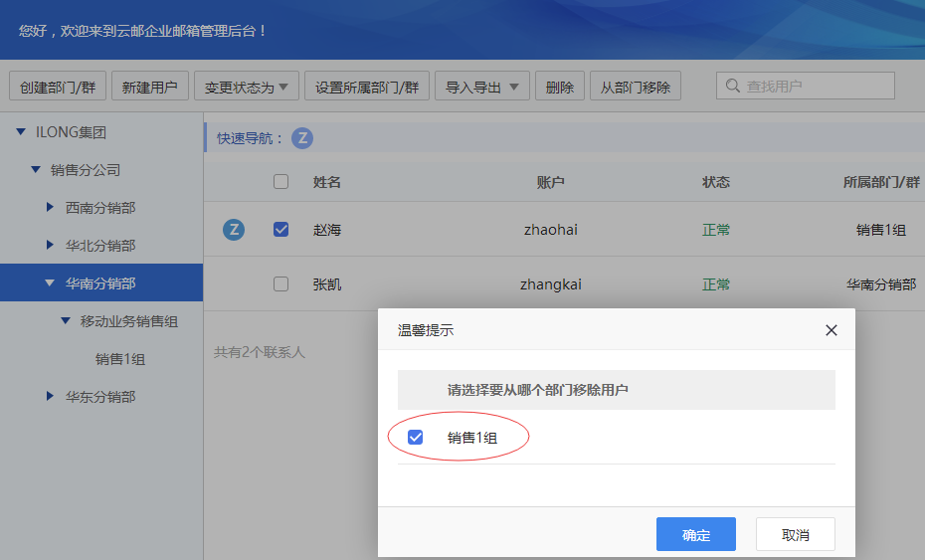Collapse the ILONG集团 tree node

tap(21, 131)
